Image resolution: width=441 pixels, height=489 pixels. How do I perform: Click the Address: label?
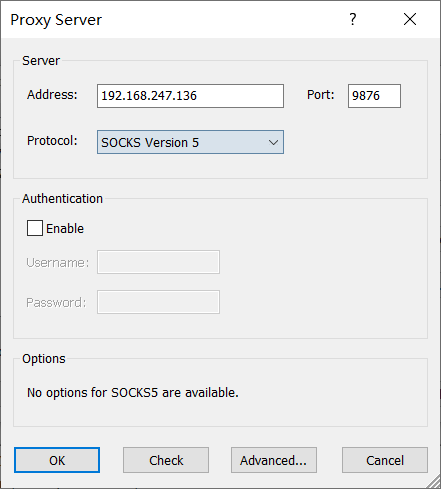tap(52, 95)
